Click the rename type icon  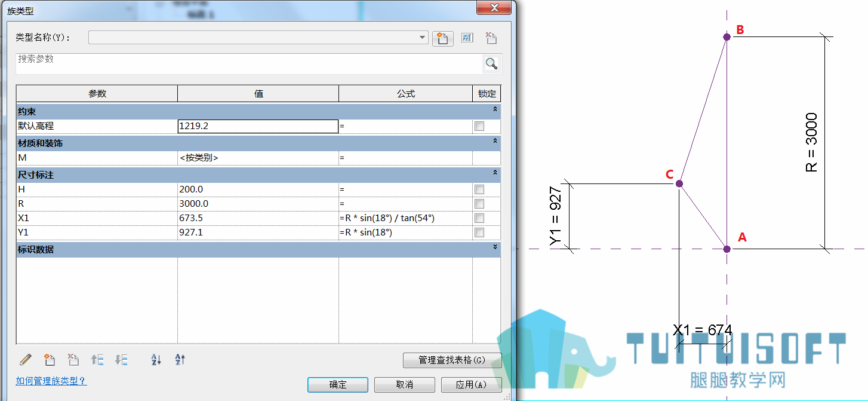click(x=467, y=38)
